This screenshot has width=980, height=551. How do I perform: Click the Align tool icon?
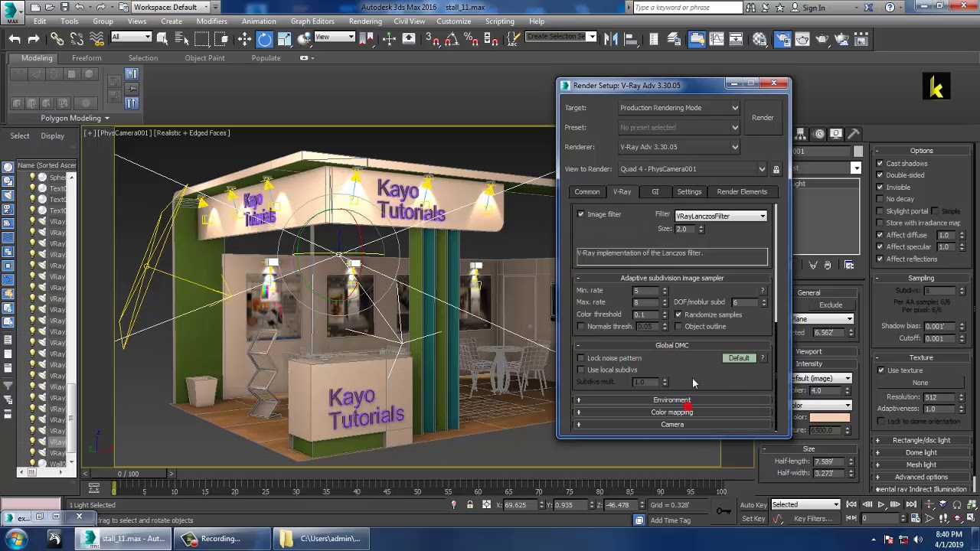pyautogui.click(x=631, y=39)
